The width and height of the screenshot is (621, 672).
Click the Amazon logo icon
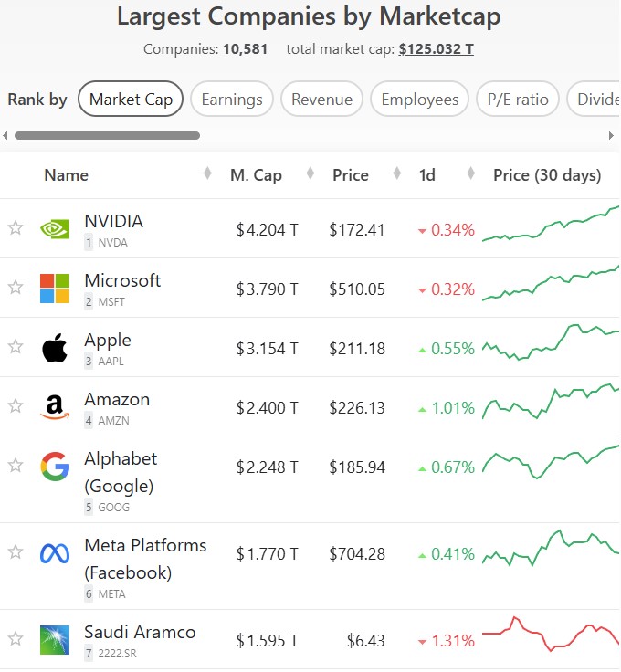55,406
